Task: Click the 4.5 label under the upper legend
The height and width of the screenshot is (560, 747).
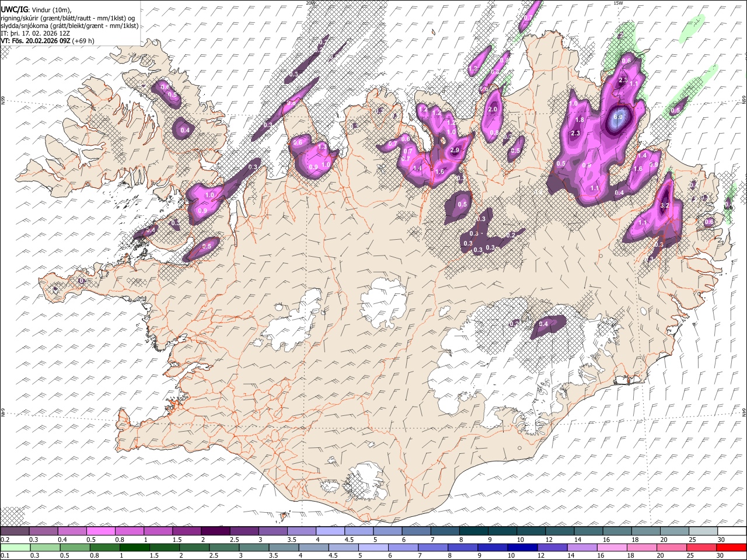Action: (x=349, y=540)
